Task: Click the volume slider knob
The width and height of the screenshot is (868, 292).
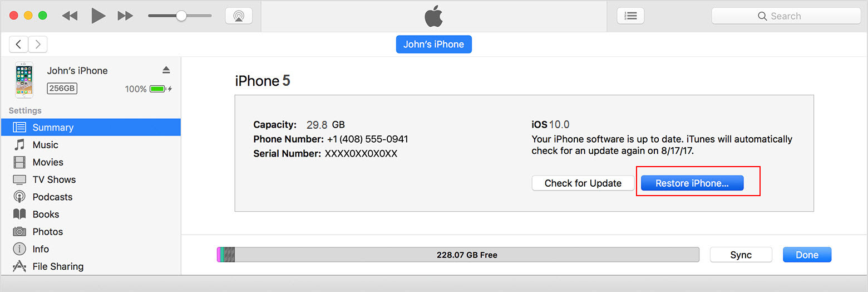Action: coord(181,16)
